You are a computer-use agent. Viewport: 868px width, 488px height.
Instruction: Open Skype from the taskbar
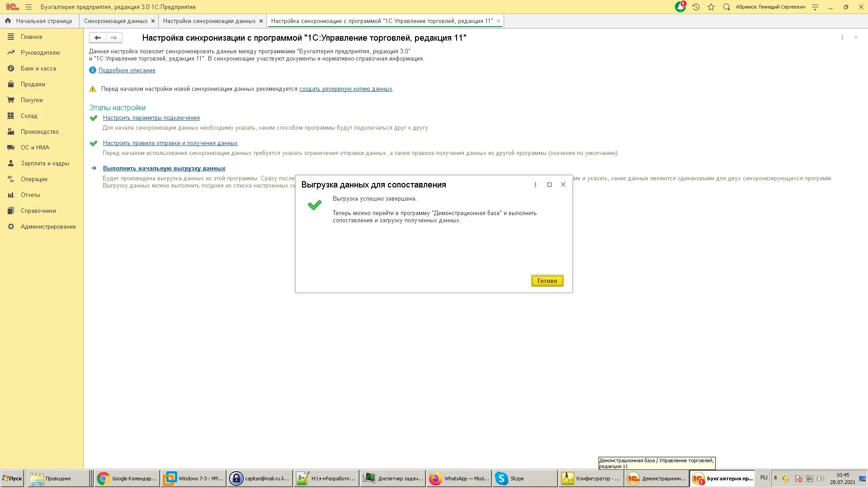(525, 479)
